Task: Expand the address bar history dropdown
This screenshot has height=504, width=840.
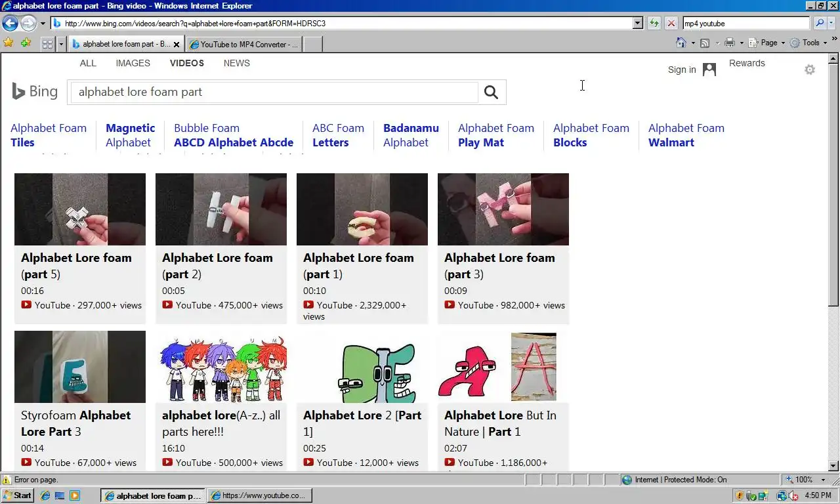Action: click(637, 23)
